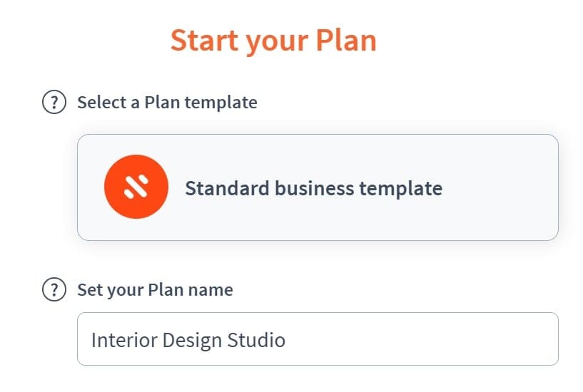Click the white slash marks inside the orange logo
Image resolution: width=583 pixels, height=392 pixels.
pyautogui.click(x=136, y=187)
